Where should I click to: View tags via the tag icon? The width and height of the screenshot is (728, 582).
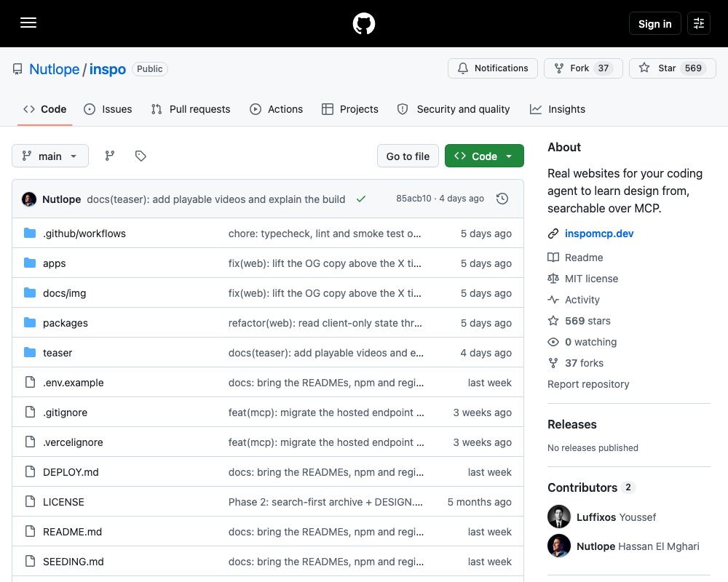[x=141, y=156]
